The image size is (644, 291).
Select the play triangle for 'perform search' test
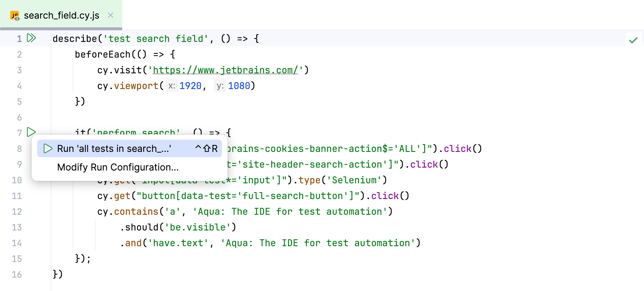point(31,132)
